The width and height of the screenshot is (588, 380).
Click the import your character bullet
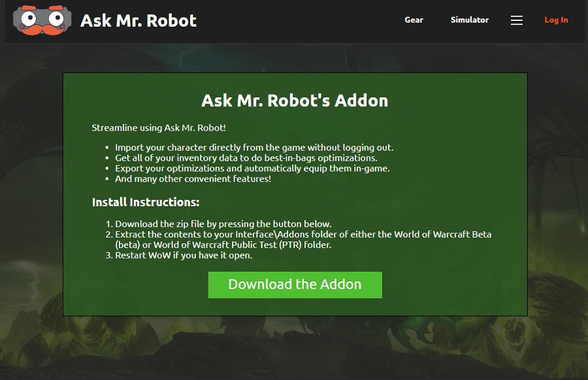click(254, 148)
